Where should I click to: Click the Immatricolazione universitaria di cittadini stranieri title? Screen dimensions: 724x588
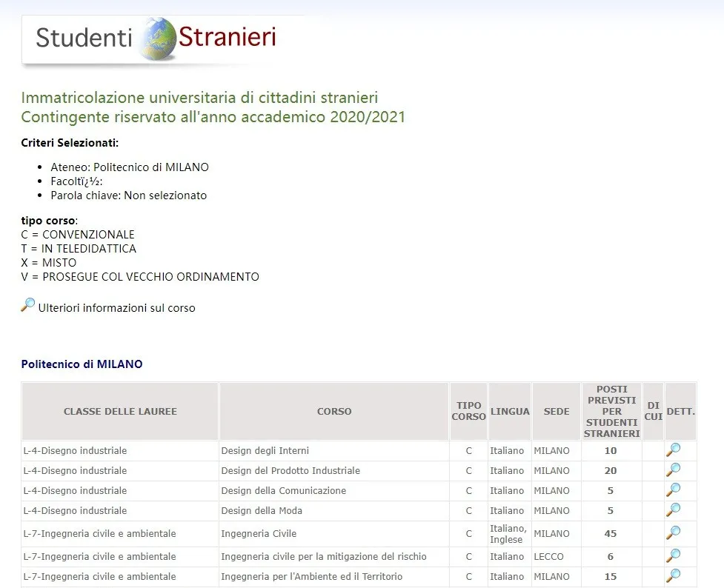[x=199, y=98]
